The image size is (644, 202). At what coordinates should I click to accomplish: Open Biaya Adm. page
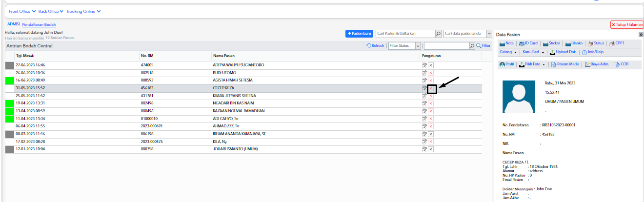[x=598, y=64]
